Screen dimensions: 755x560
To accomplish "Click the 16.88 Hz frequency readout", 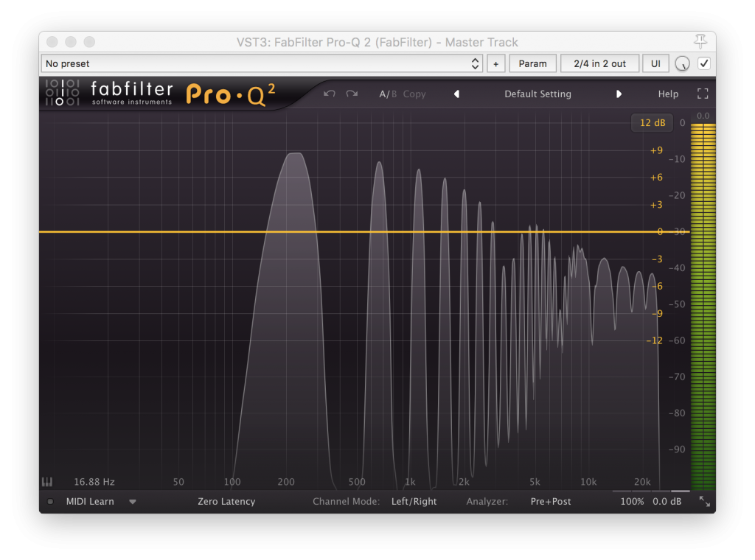I will coord(94,482).
